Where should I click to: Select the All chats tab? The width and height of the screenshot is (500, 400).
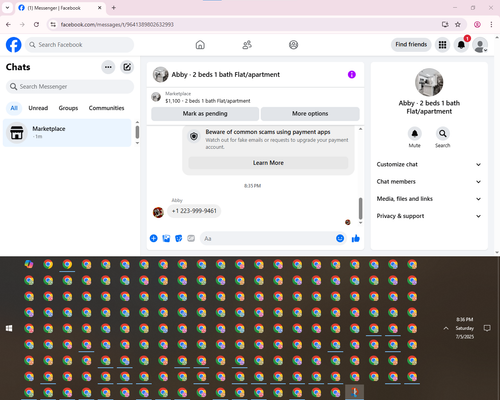tap(14, 108)
